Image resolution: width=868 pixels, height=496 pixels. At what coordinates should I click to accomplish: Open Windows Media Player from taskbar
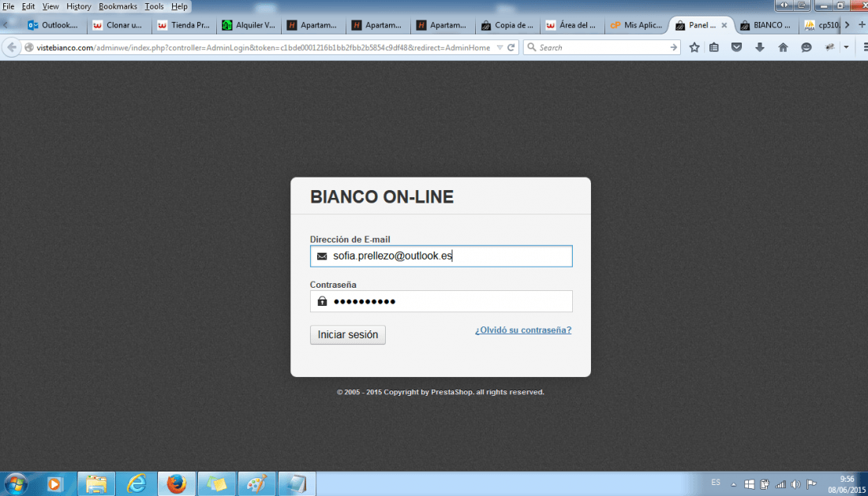pos(54,484)
